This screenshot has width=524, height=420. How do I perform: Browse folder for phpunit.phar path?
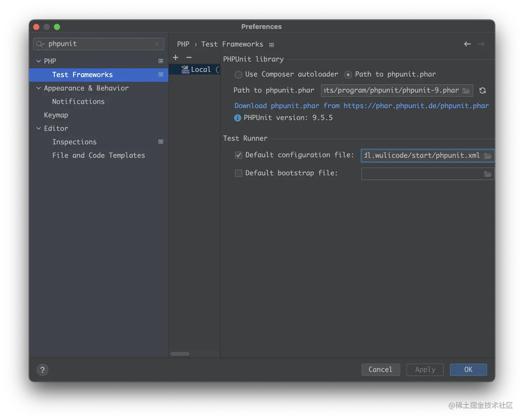point(466,91)
